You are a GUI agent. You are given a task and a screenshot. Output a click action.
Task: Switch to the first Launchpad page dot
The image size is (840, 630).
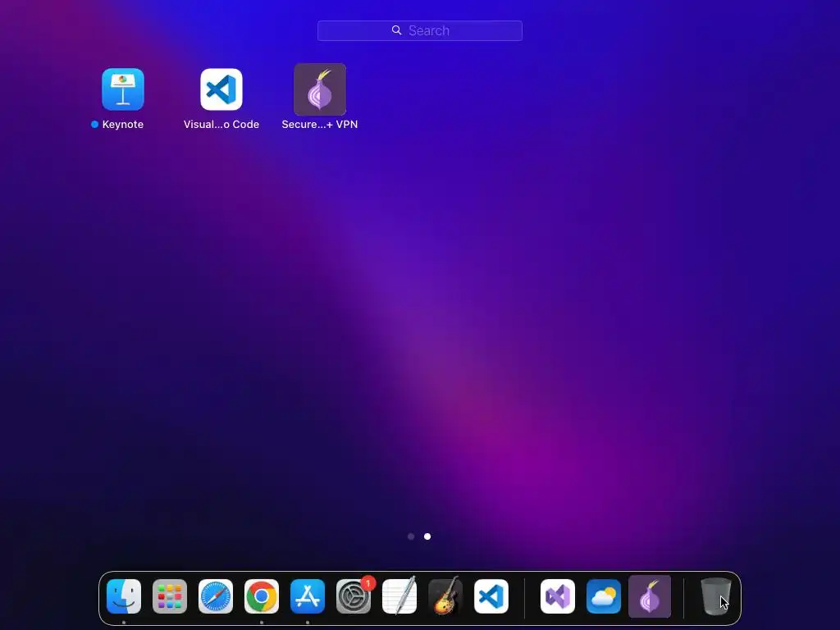(411, 536)
